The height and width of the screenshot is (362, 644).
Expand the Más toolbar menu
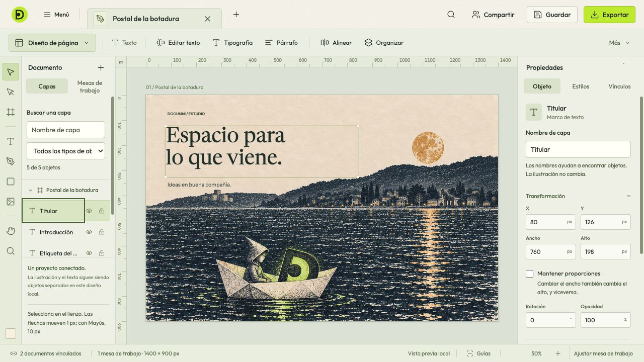619,43
